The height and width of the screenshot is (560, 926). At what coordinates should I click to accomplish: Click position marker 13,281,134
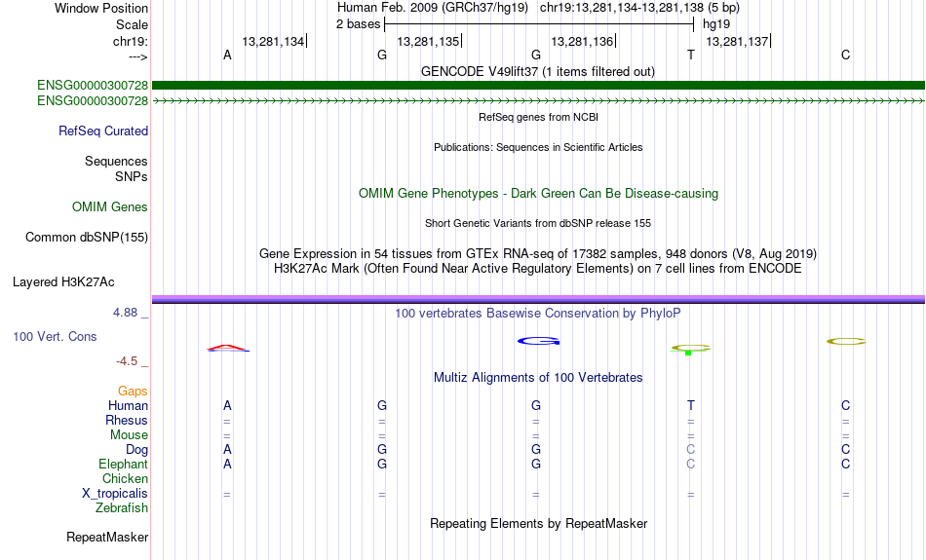[x=273, y=41]
